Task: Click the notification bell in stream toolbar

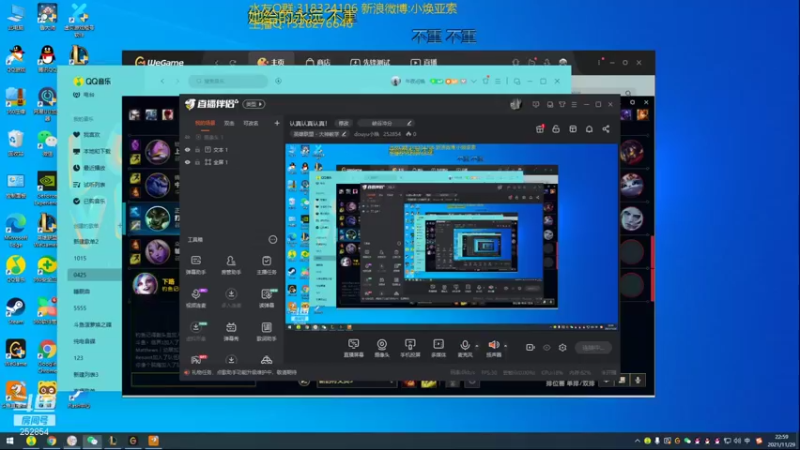Action: click(589, 129)
